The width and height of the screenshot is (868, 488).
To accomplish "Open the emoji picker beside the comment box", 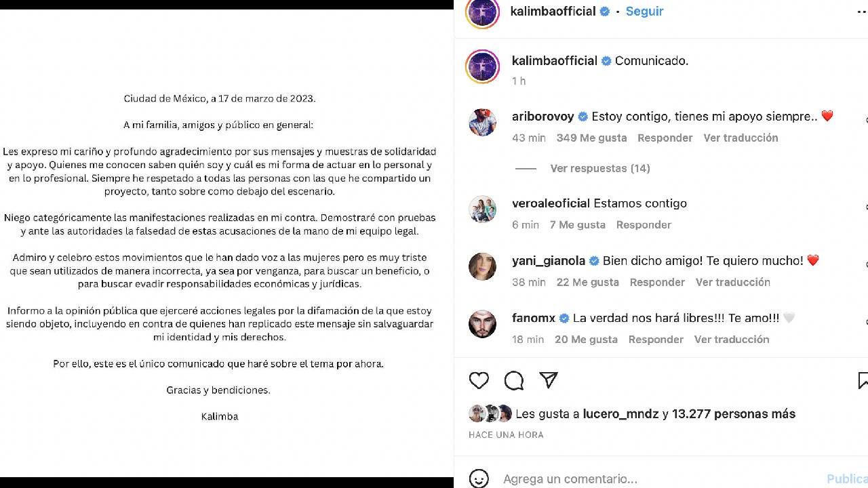I will pyautogui.click(x=479, y=478).
